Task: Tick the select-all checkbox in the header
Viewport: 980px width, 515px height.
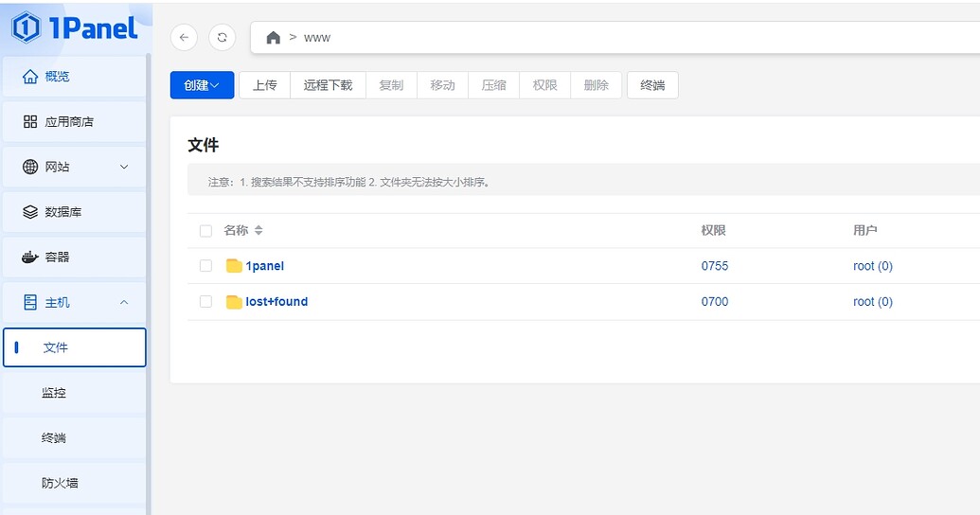Action: point(205,231)
